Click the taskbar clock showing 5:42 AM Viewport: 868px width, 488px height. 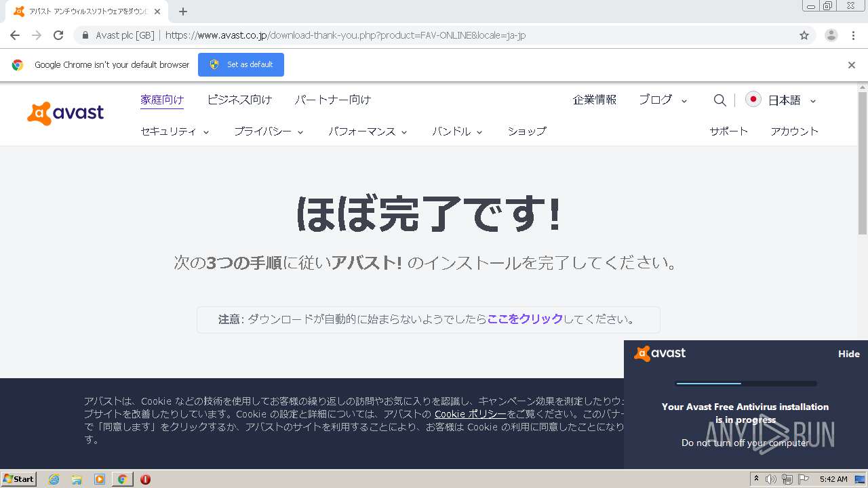pyautogui.click(x=833, y=479)
